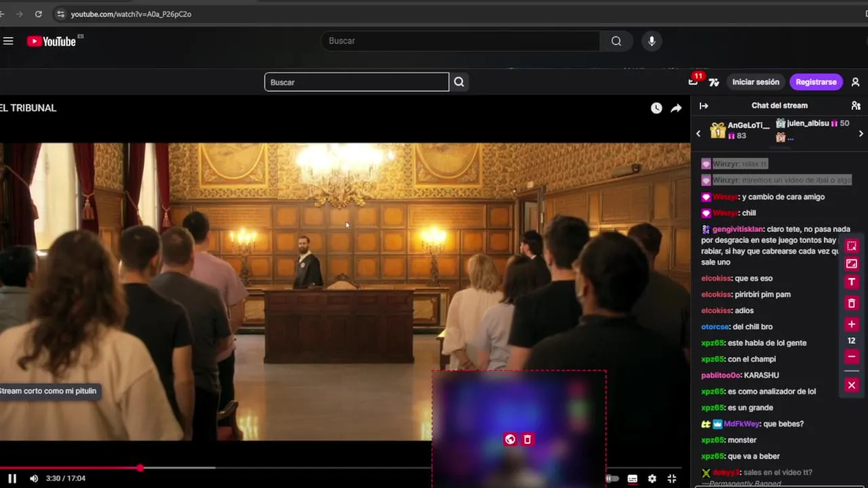868x488 pixels.
Task: Open the user account icon
Action: [855, 82]
